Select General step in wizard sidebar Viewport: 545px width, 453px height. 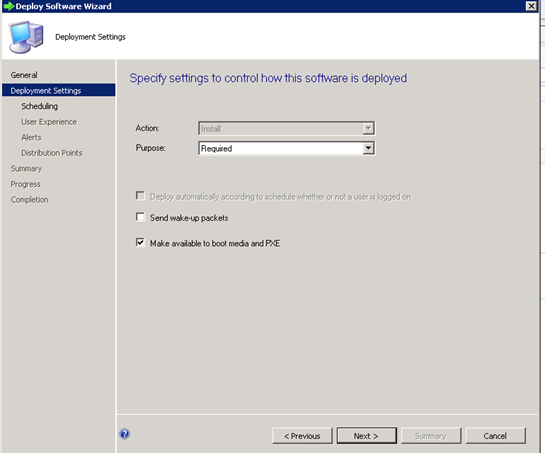point(24,75)
